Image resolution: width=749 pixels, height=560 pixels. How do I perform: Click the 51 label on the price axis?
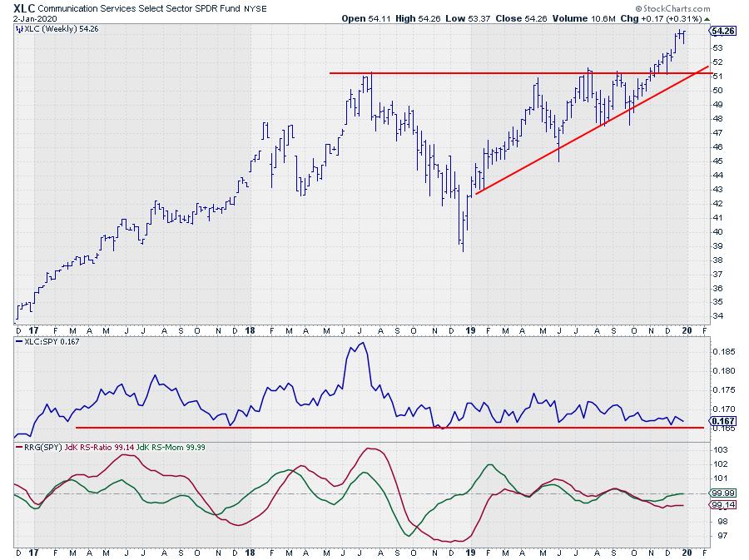pyautogui.click(x=717, y=77)
